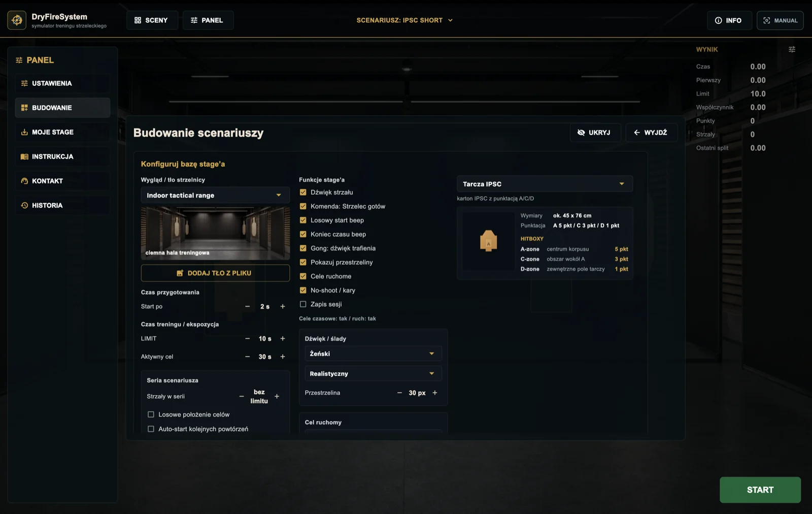Screen dimensions: 812x514
Task: Click the green START button
Action: click(x=760, y=490)
